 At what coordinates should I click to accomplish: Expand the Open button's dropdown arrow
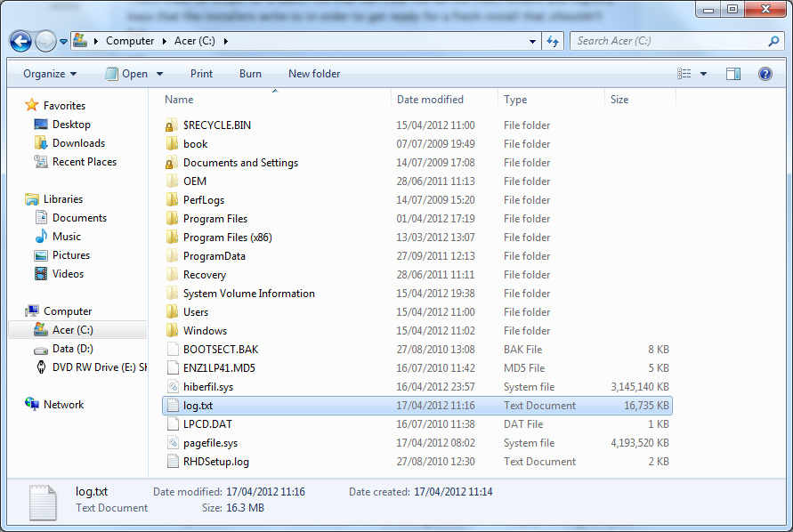click(x=158, y=74)
